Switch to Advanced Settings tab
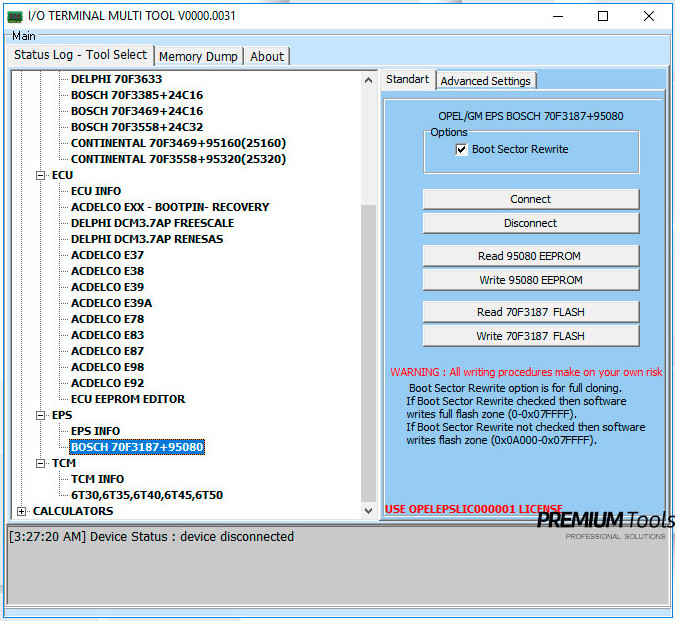 click(x=485, y=81)
